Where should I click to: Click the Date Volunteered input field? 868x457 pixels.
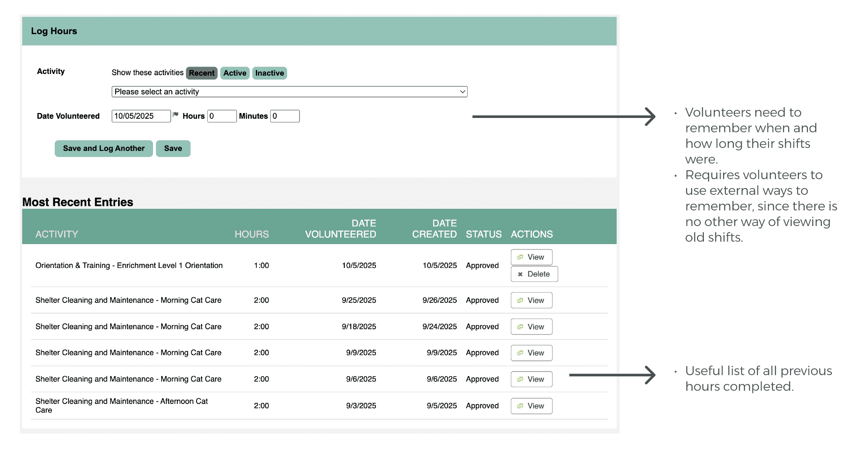tap(141, 116)
